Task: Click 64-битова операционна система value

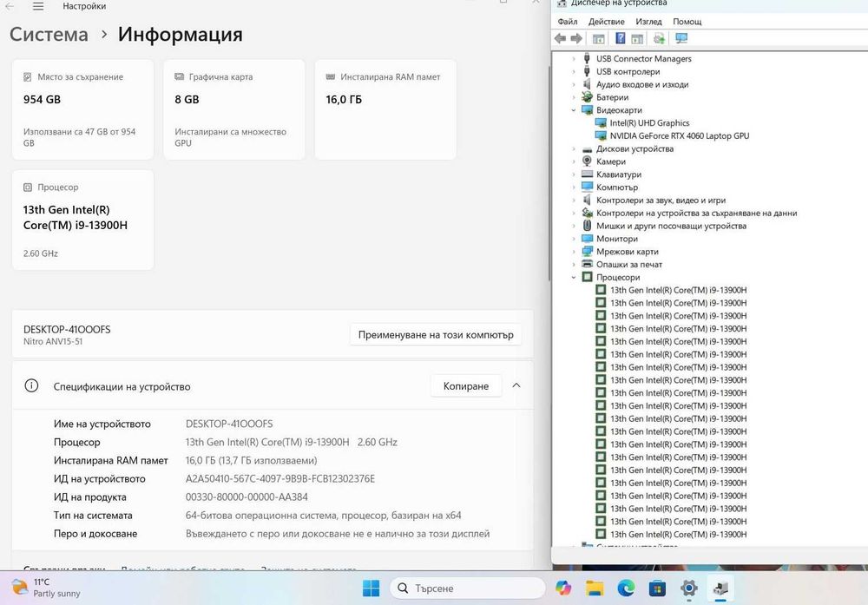Action: (323, 516)
